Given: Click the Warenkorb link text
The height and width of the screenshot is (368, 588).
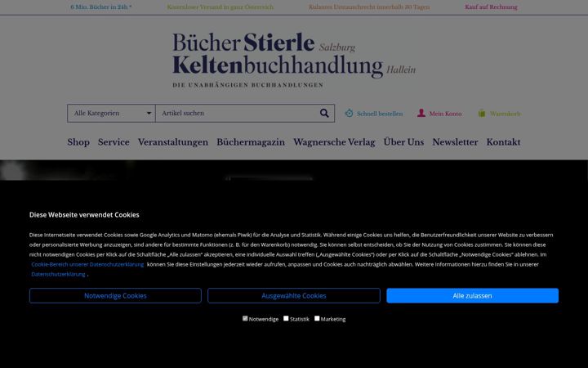Looking at the screenshot, I should click(506, 114).
